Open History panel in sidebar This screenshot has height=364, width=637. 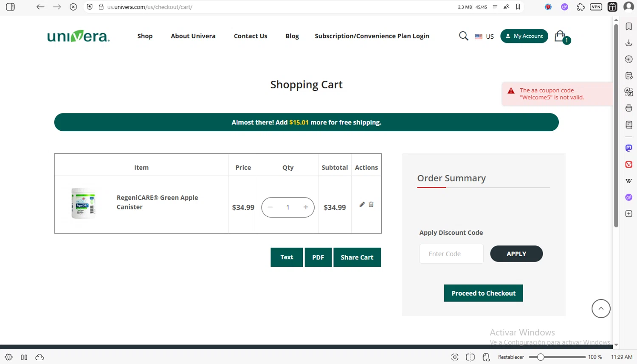[629, 59]
